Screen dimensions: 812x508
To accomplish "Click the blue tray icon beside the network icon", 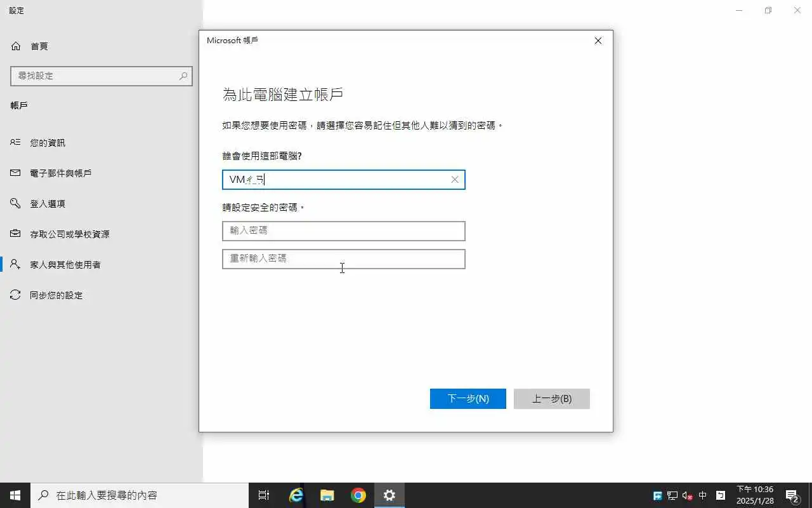I will [658, 496].
